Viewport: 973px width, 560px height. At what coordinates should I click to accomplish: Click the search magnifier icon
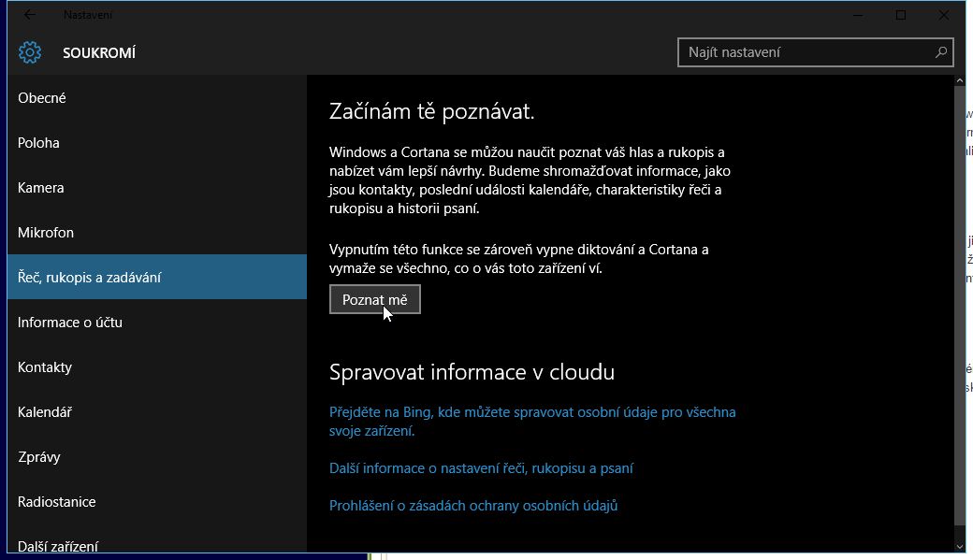point(941,52)
